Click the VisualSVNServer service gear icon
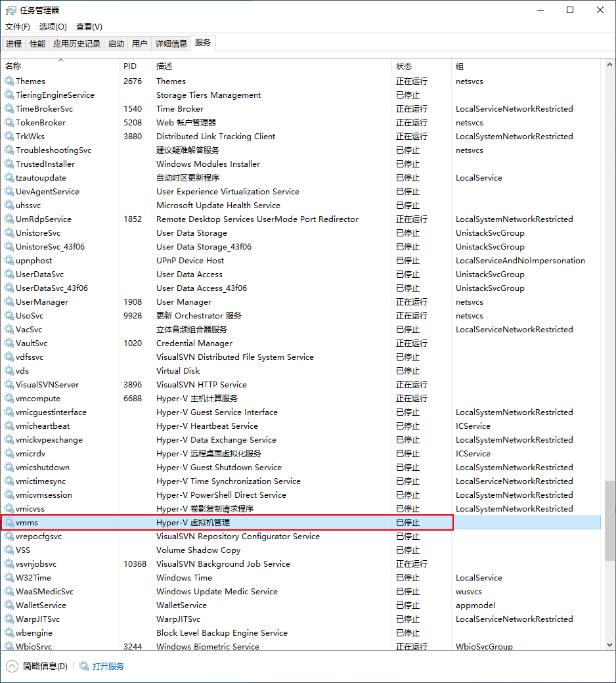This screenshot has width=616, height=683. click(x=8, y=384)
